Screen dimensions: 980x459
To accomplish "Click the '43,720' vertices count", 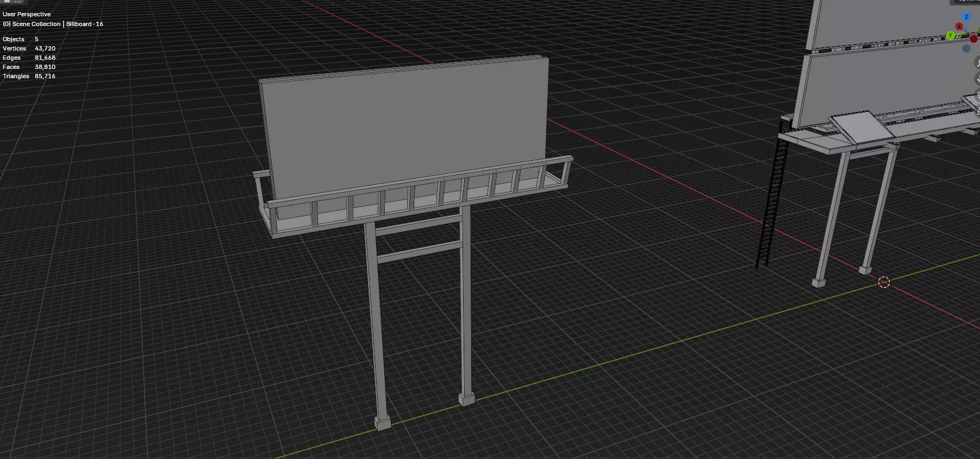I will [x=45, y=48].
